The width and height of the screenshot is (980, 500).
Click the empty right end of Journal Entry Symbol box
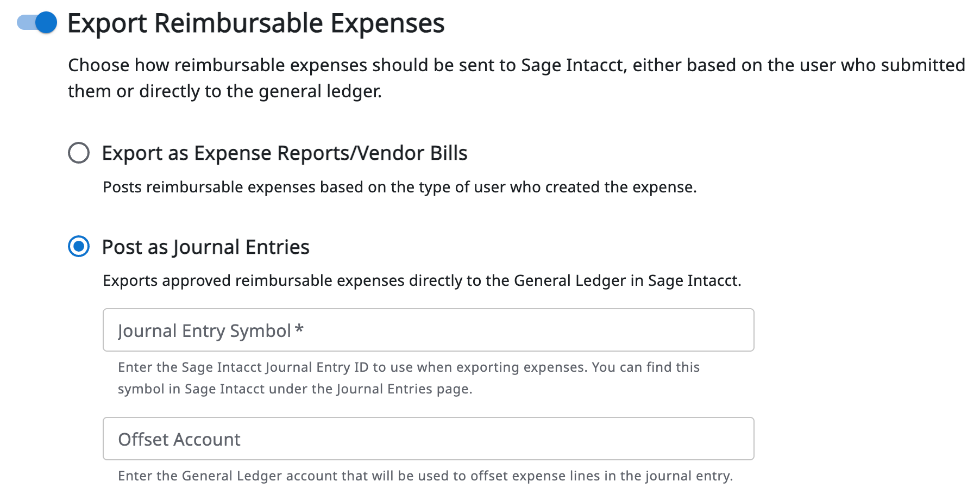[706, 330]
